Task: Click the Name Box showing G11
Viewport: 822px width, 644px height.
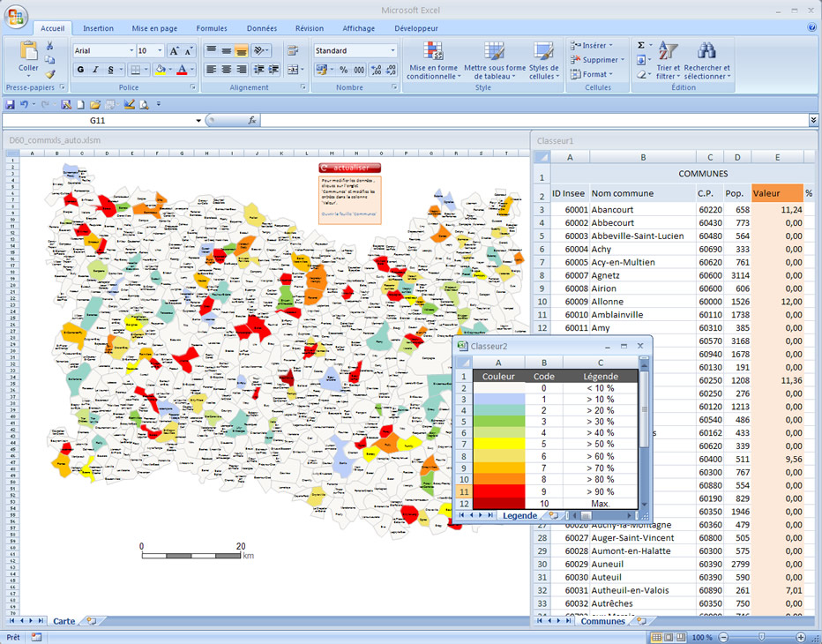Action: [x=98, y=120]
